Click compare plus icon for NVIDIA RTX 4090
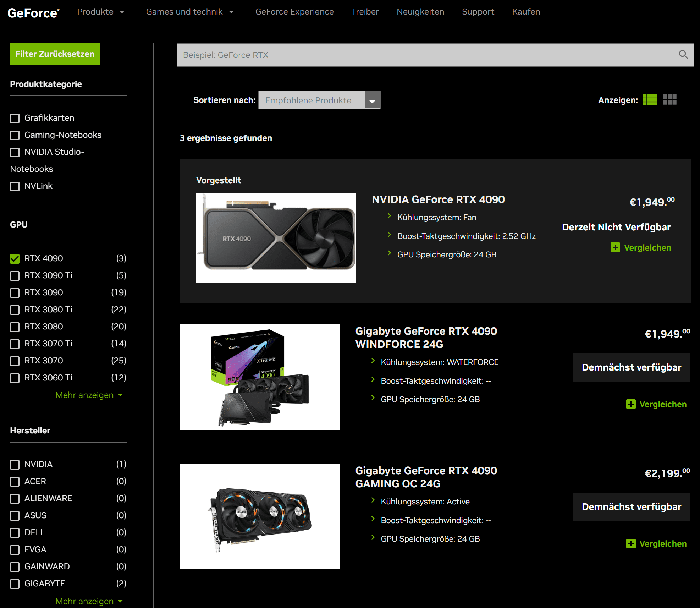 tap(615, 247)
